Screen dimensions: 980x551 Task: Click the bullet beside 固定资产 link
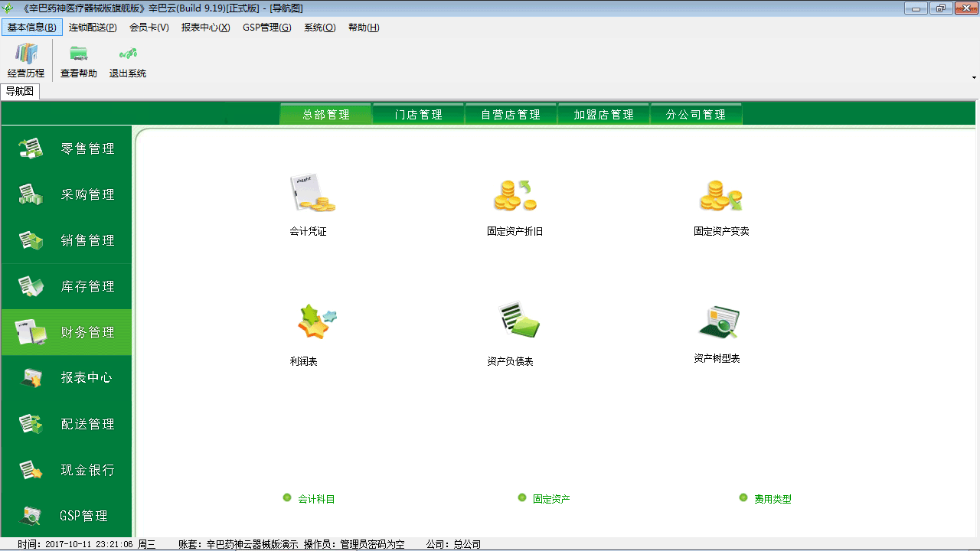point(522,497)
